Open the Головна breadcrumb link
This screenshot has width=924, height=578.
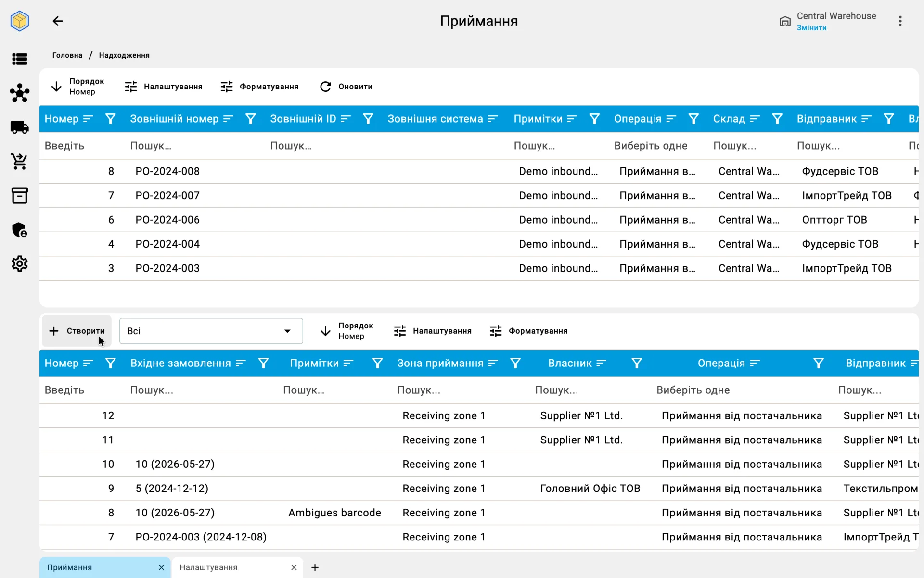click(67, 55)
